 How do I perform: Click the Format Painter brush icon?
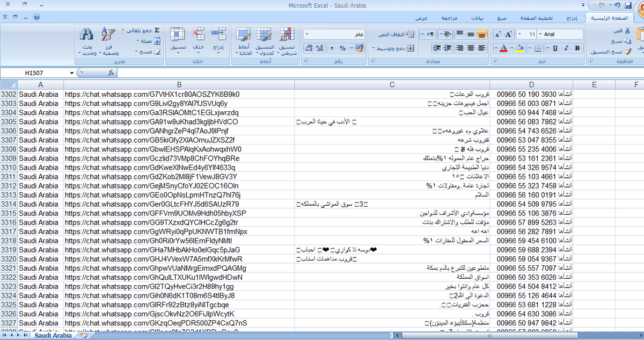tap(627, 52)
